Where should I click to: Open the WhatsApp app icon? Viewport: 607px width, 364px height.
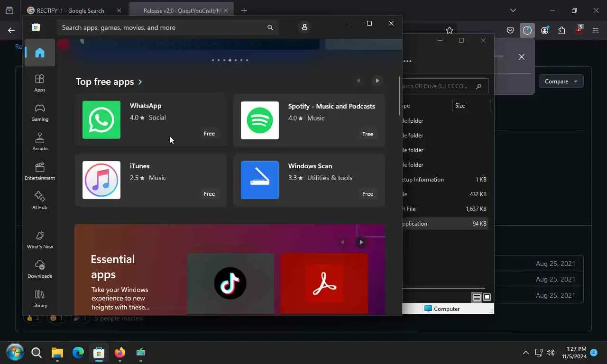[101, 120]
